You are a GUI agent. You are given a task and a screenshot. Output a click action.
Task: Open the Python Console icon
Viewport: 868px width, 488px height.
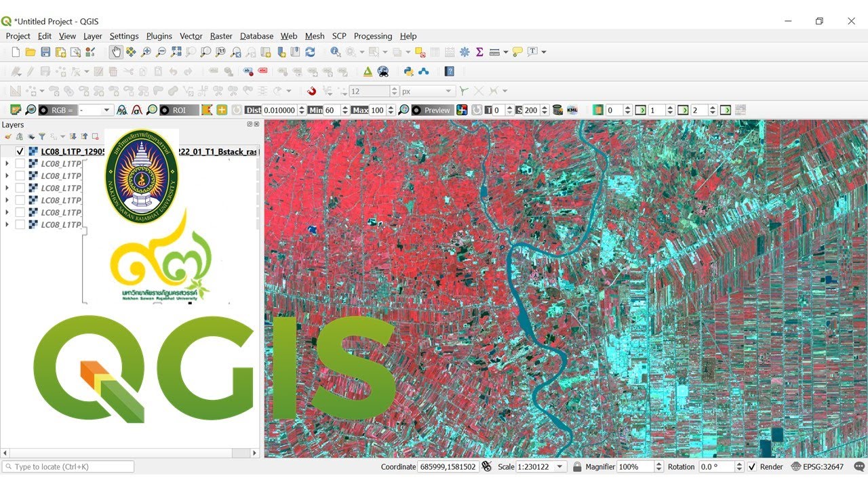coord(408,71)
